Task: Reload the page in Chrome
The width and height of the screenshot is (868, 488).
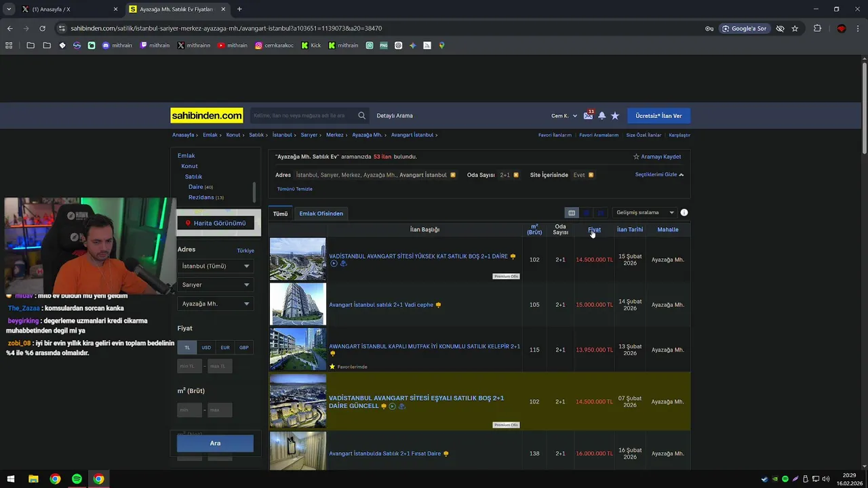Action: pos(42,28)
